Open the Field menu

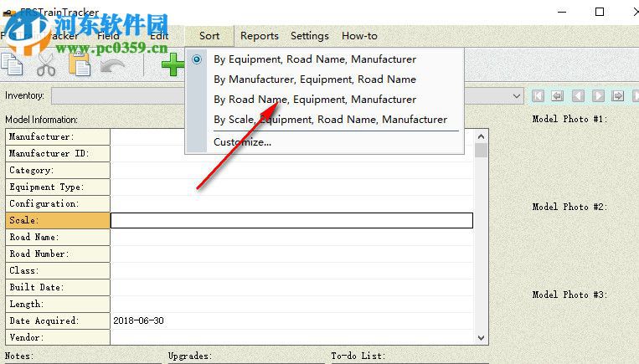(108, 36)
